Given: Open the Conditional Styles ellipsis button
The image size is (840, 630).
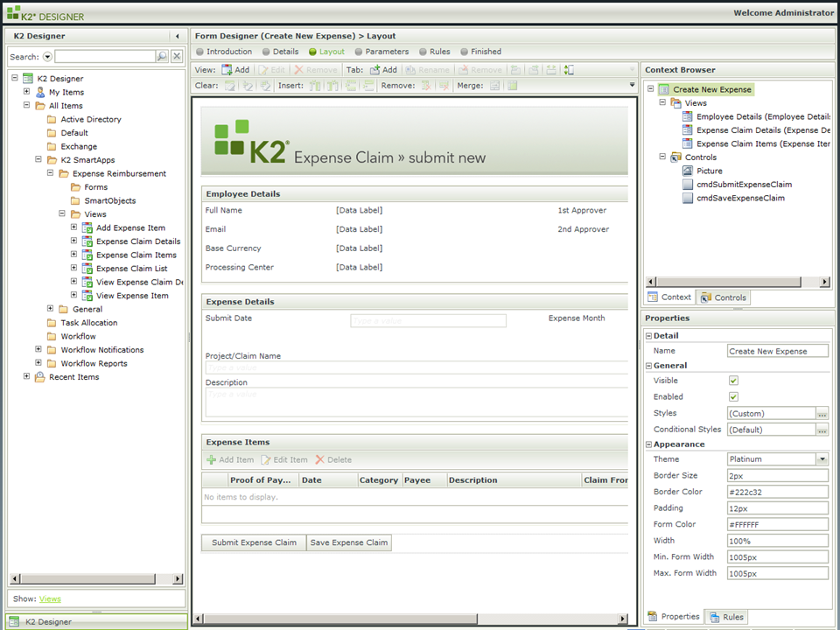Looking at the screenshot, I should coord(822,430).
